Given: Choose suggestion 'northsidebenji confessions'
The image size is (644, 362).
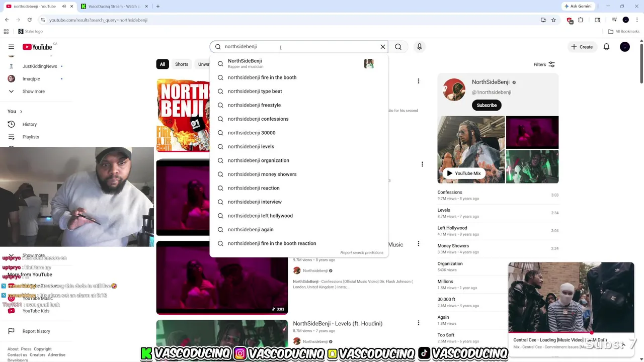Looking at the screenshot, I should (x=299, y=119).
